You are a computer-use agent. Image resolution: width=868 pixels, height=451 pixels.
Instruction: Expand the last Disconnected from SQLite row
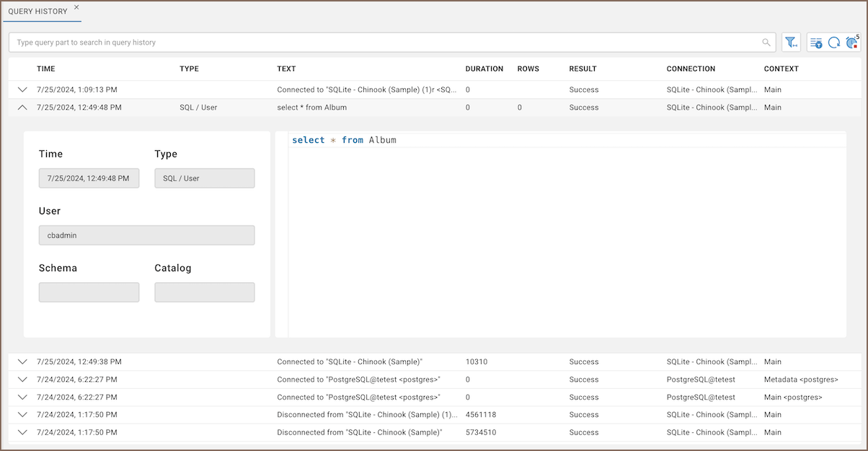pos(22,433)
